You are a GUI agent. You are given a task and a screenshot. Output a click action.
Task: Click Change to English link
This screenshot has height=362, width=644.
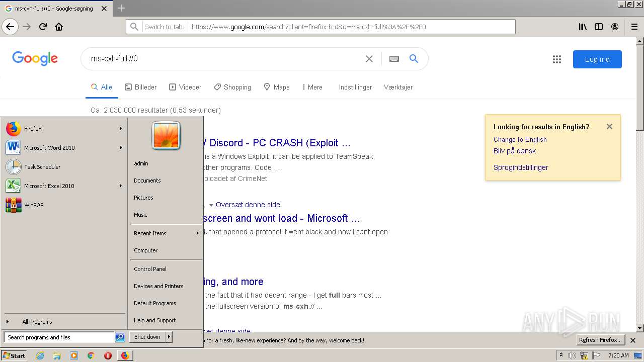click(x=520, y=139)
